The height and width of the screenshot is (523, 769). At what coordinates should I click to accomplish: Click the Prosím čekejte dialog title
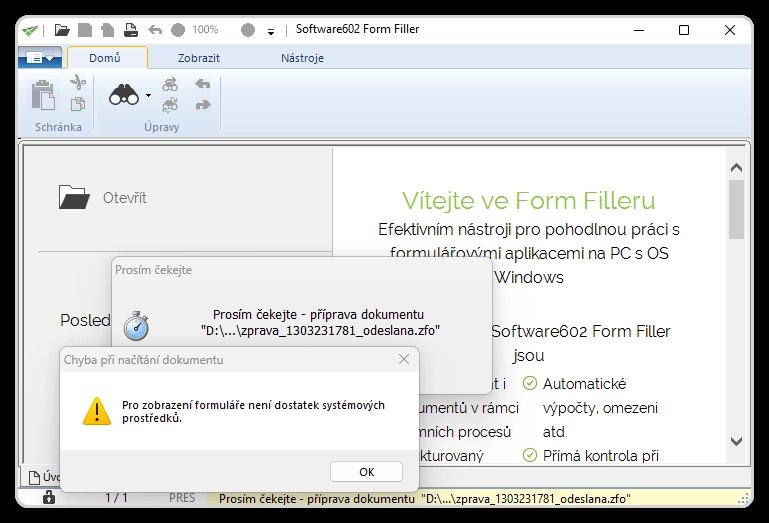click(x=154, y=270)
